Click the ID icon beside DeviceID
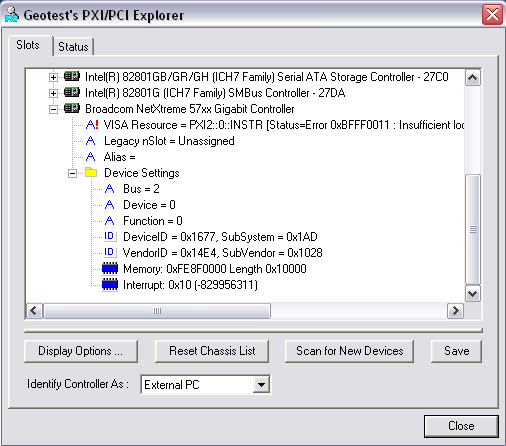The width and height of the screenshot is (506, 446). [x=110, y=236]
